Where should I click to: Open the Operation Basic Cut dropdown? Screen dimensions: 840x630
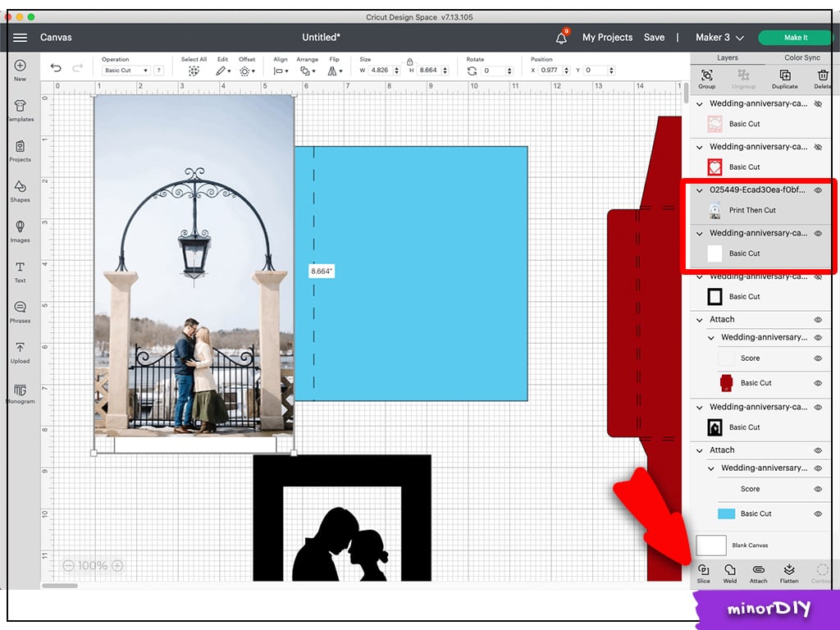[126, 71]
